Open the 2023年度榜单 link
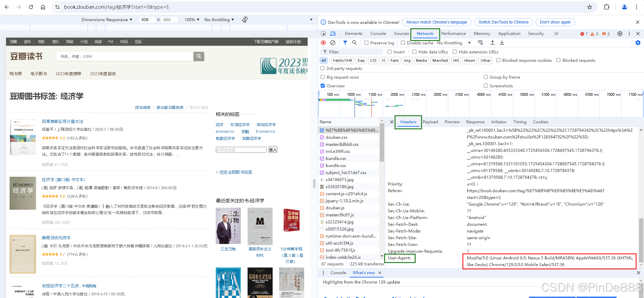 click(68, 74)
